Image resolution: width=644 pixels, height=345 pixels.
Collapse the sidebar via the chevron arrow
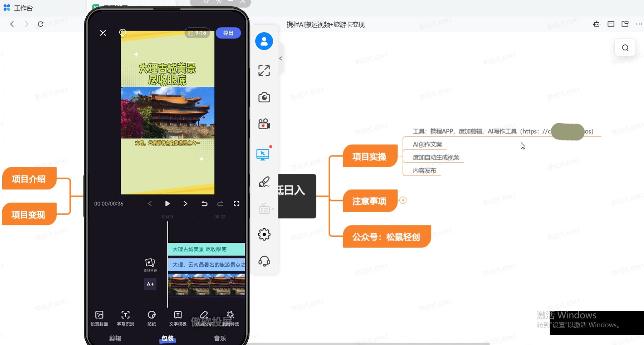[281, 58]
